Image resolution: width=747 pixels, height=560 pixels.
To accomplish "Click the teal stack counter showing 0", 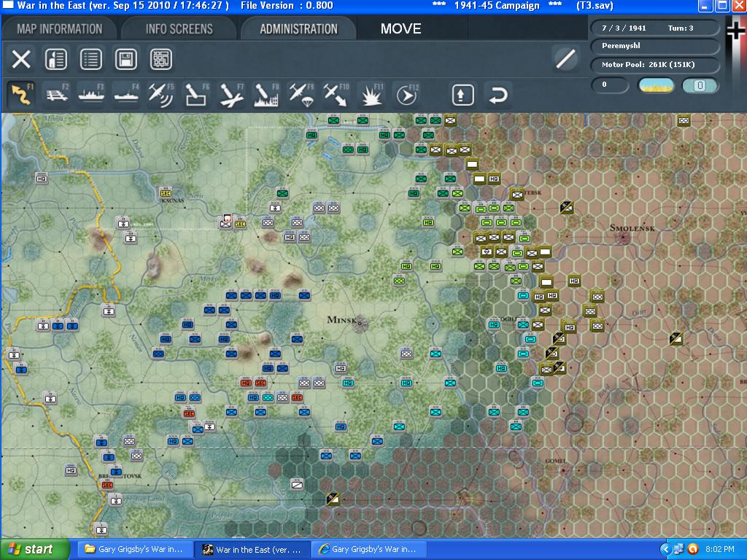I will [x=700, y=85].
